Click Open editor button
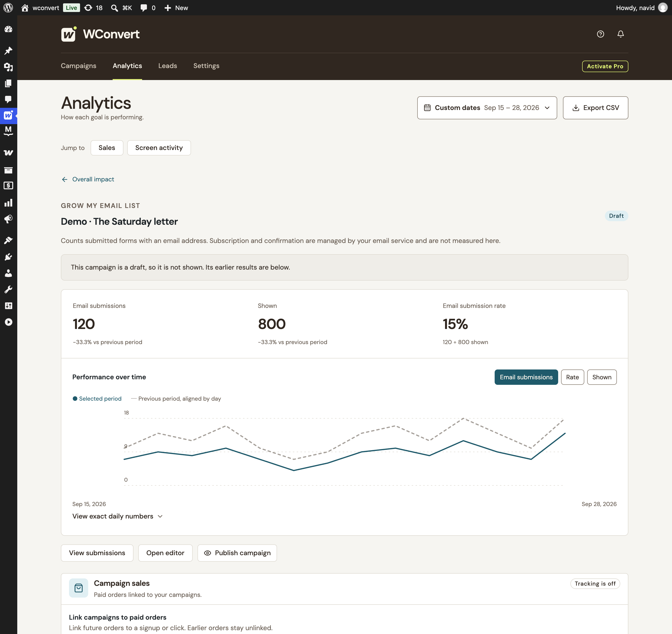Screen dimensions: 672x634 [165, 553]
